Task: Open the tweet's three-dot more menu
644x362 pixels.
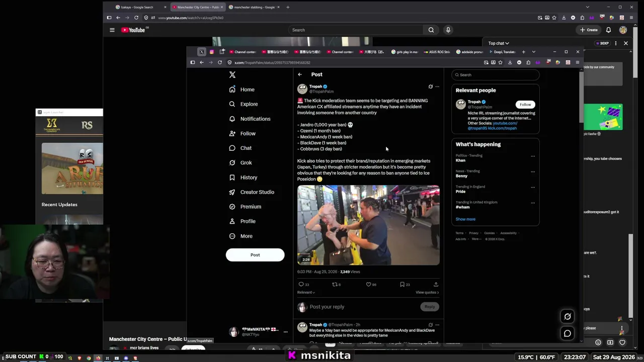Action: click(x=437, y=86)
